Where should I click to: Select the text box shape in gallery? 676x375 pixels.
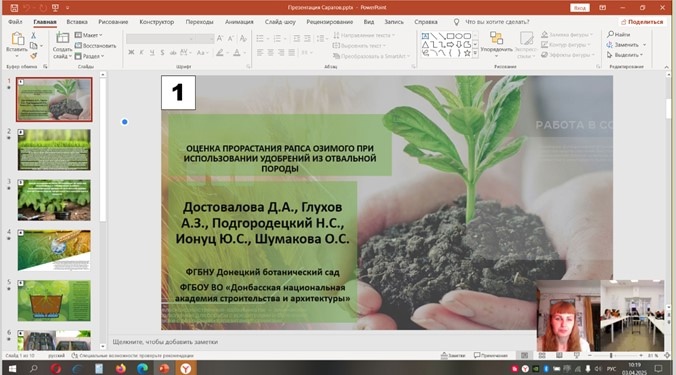coord(425,36)
